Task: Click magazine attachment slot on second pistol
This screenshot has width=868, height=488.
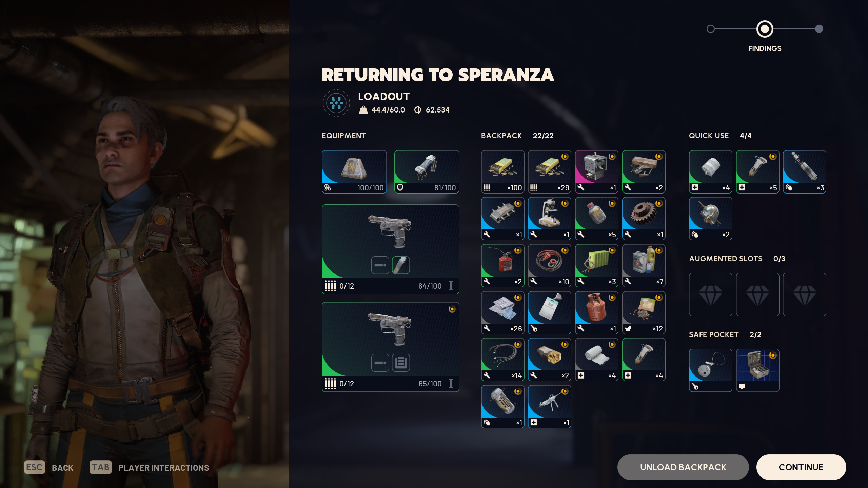Action: tap(401, 363)
